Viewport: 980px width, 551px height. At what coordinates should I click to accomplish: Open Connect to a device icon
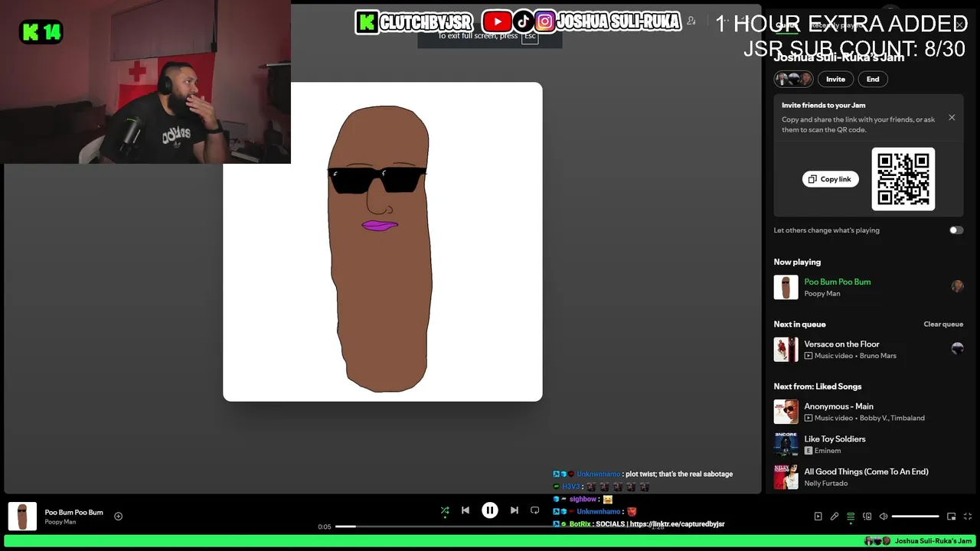[x=867, y=517]
